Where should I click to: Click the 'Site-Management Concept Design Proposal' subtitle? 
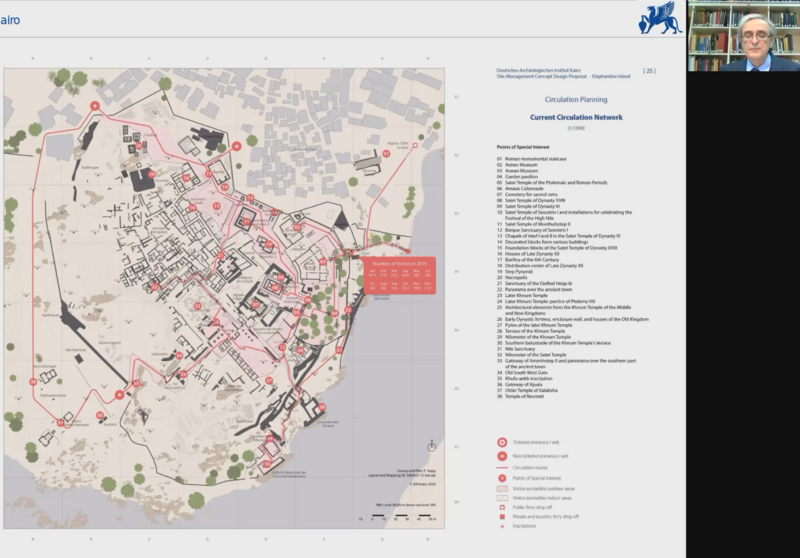(x=542, y=77)
